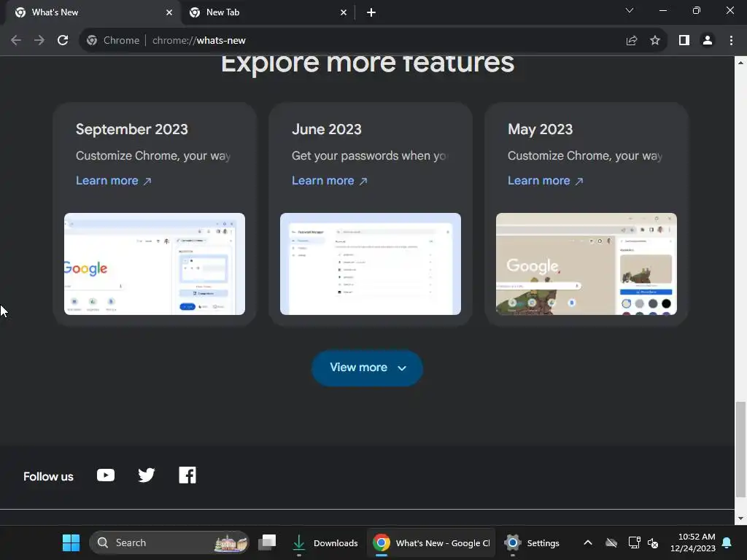
Task: Open the Windows Start menu
Action: point(71,542)
